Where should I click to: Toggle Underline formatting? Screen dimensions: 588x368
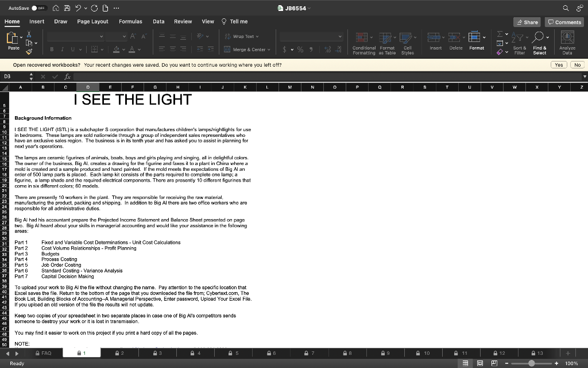pyautogui.click(x=72, y=49)
